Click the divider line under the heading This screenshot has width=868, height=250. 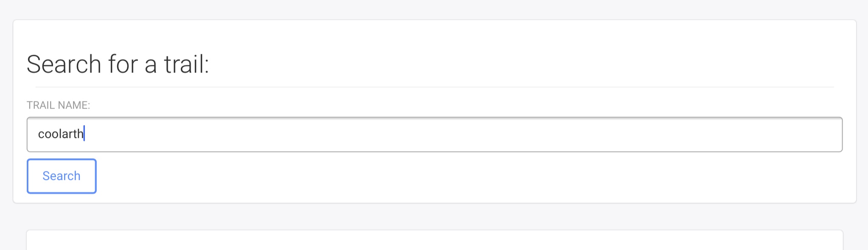434,87
